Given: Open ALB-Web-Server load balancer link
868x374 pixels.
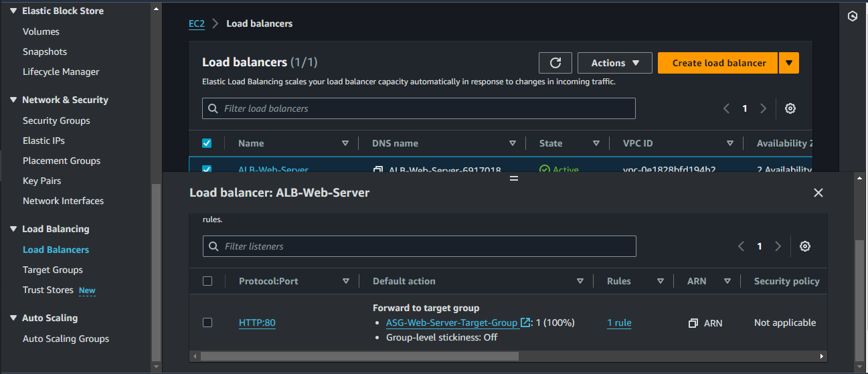Looking at the screenshot, I should click(x=273, y=170).
